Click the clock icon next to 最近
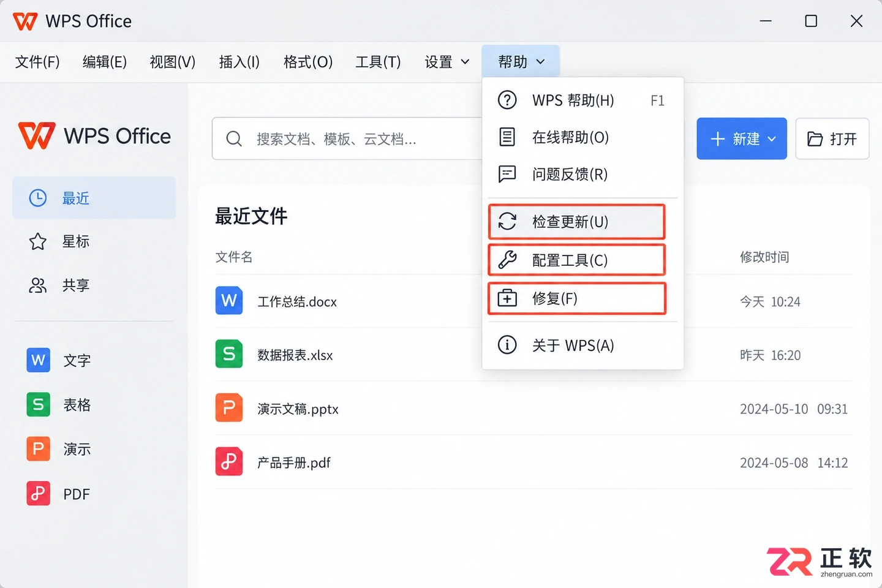882x588 pixels. point(38,198)
